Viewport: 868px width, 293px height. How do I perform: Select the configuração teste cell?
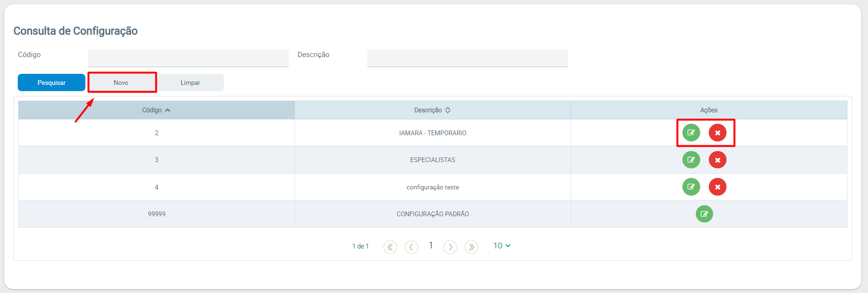433,187
